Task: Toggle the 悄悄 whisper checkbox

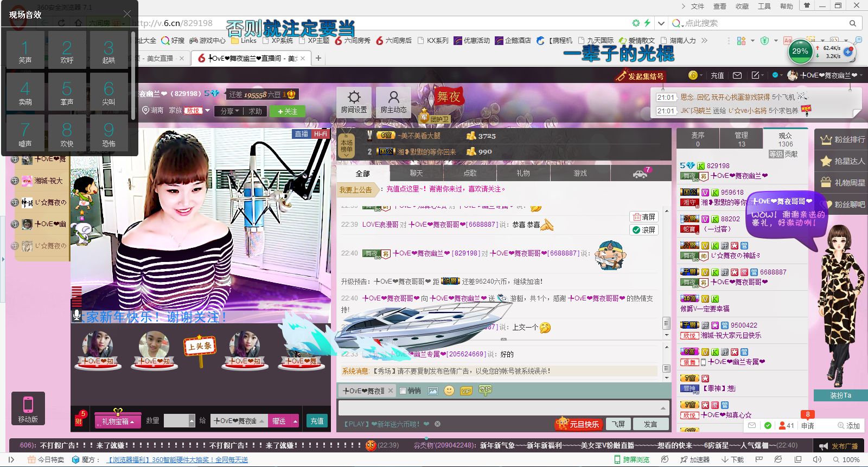Action: (x=403, y=391)
